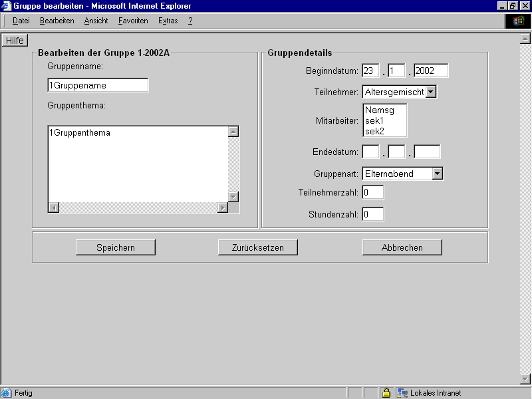Viewport: 532px width, 399px height.
Task: Open the Teilnehmer dropdown showing Altersgemischt
Action: click(432, 91)
